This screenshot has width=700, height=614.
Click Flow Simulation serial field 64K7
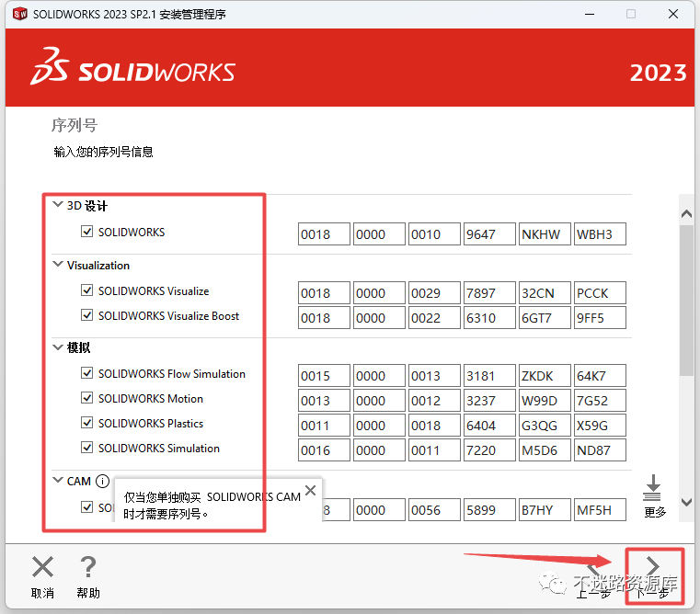600,376
